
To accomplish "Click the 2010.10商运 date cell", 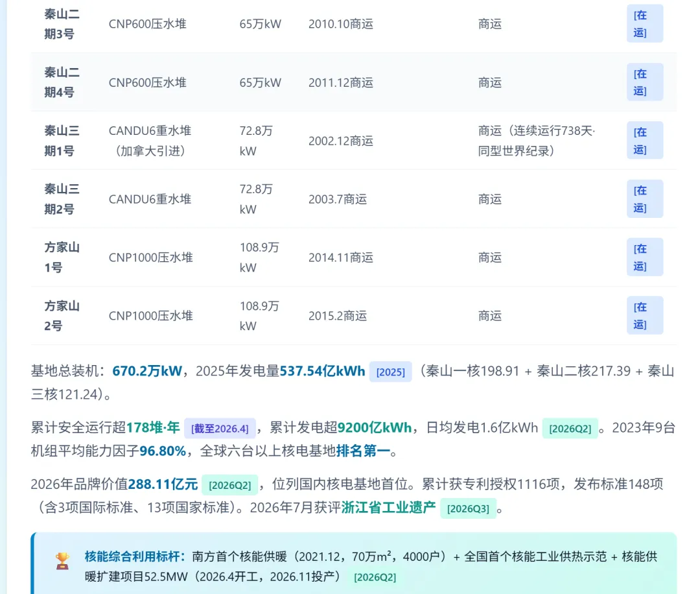I will point(341,24).
